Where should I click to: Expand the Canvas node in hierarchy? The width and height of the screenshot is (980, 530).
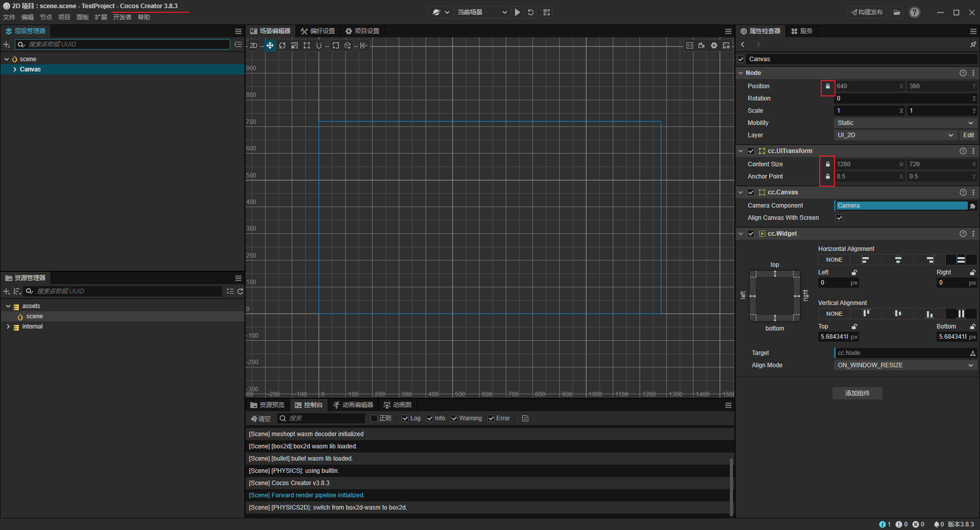click(15, 69)
